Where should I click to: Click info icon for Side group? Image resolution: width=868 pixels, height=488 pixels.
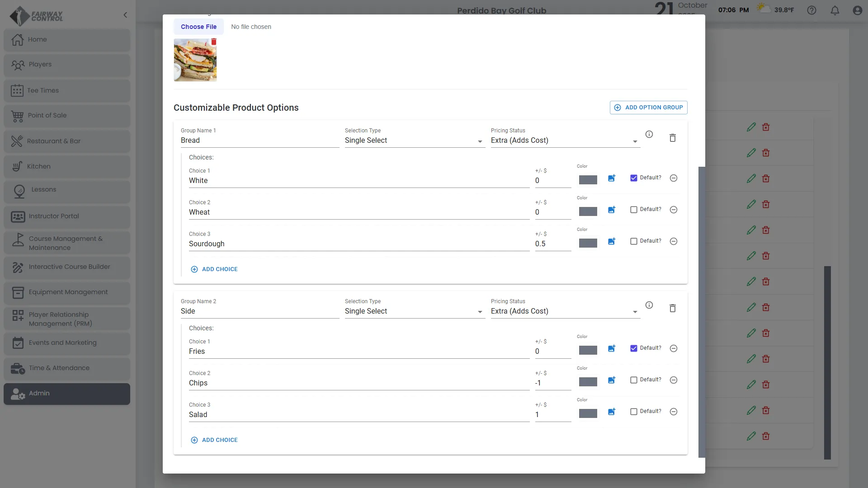[649, 305]
